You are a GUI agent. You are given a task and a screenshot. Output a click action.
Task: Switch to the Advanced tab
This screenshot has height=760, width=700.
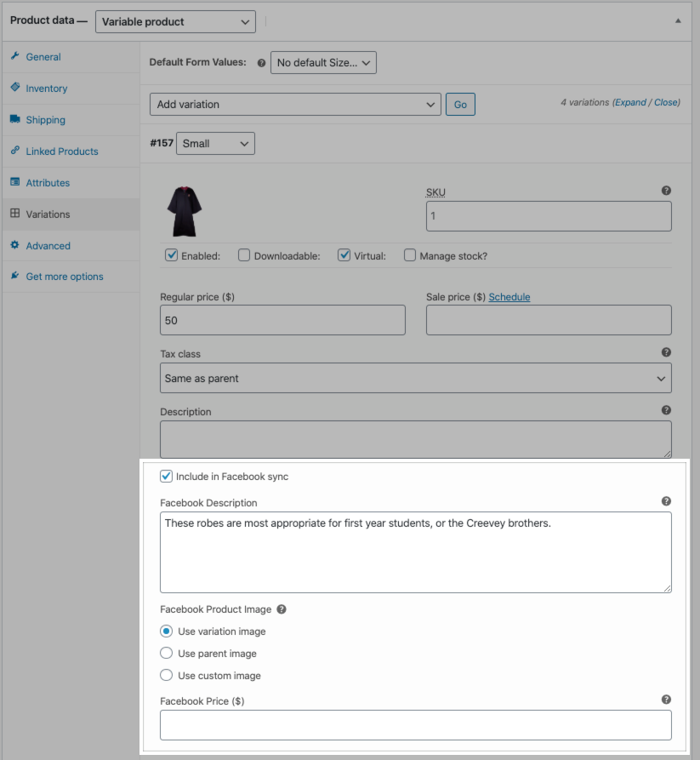tap(71, 246)
